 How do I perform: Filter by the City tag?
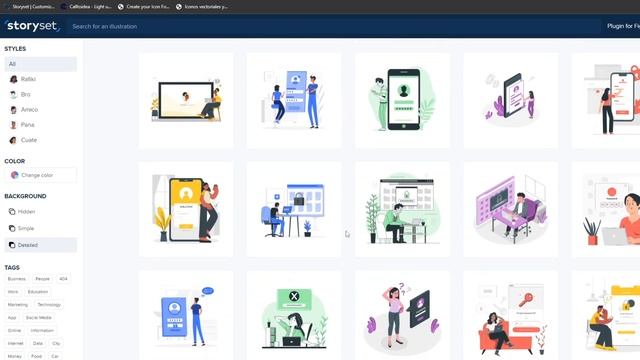56,343
